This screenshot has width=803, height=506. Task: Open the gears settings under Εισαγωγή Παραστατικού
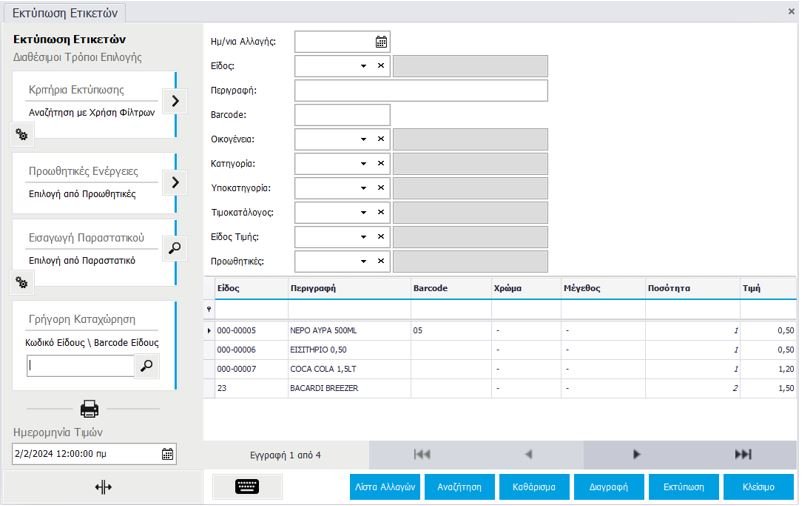[x=21, y=282]
